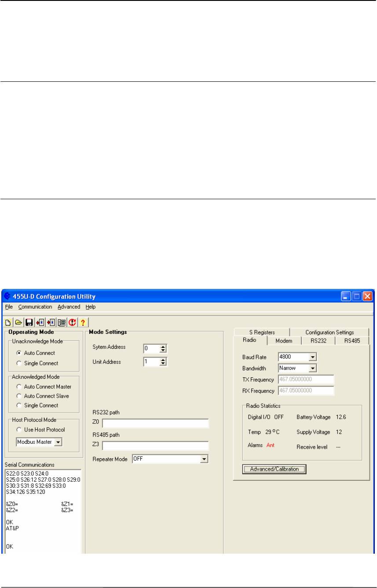Switch to the RS485 tab
377x588 pixels.
click(x=352, y=340)
